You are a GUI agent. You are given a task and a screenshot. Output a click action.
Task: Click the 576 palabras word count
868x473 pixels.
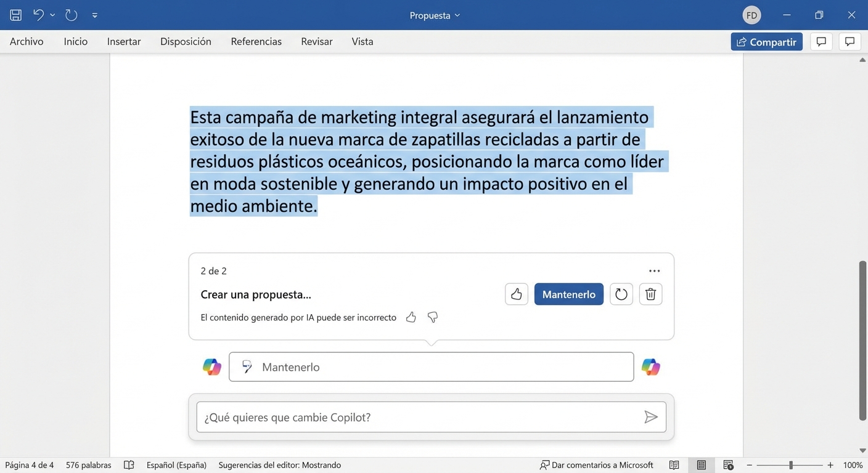[88, 465]
